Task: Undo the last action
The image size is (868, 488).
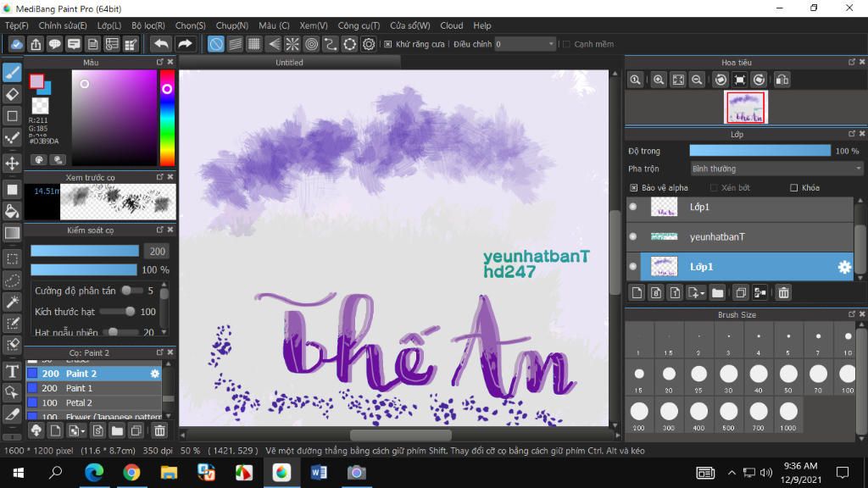Action: [x=161, y=44]
